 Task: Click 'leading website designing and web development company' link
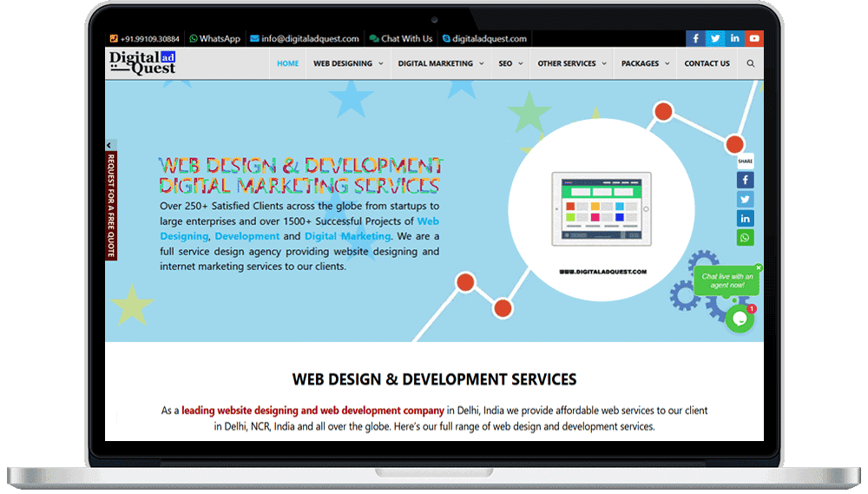(x=312, y=411)
